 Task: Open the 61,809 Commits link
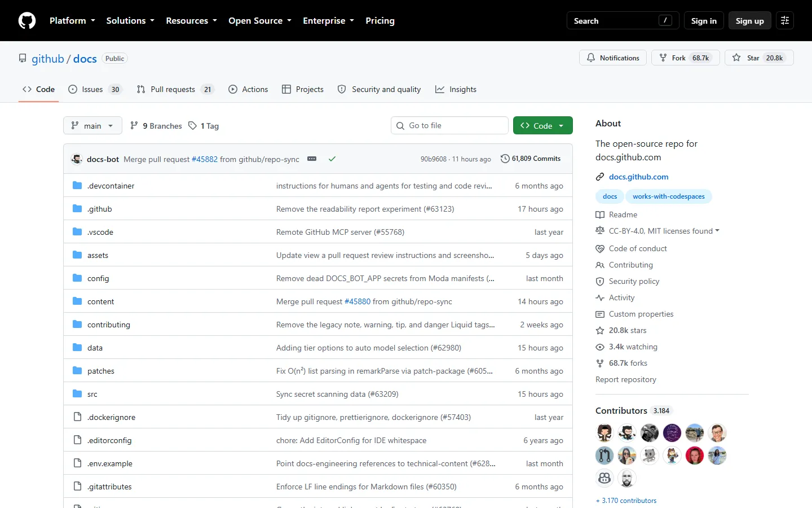pos(531,159)
